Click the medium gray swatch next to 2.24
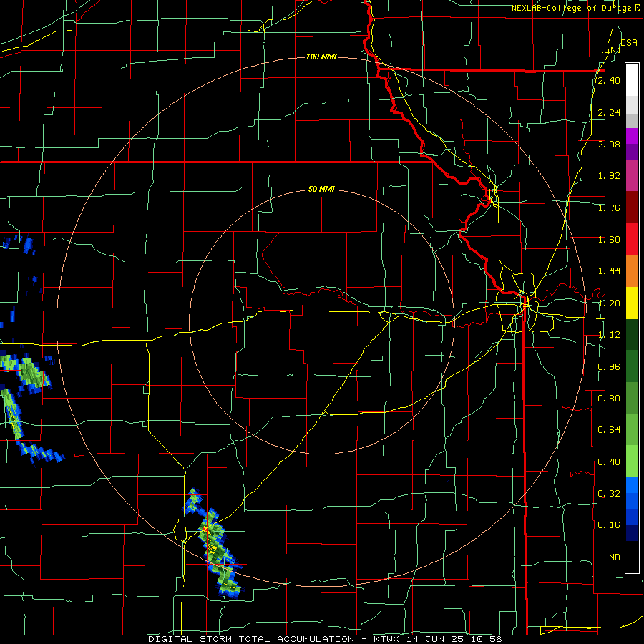 632,119
